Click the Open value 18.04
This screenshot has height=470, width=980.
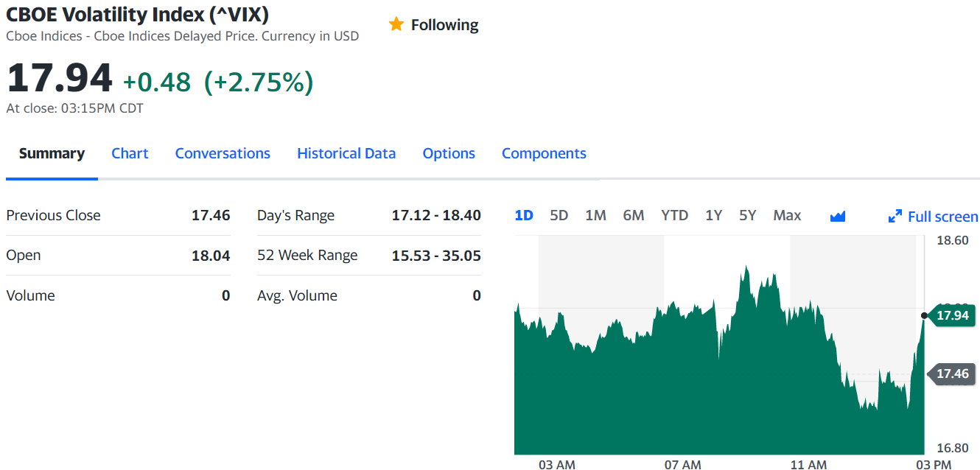pyautogui.click(x=211, y=256)
